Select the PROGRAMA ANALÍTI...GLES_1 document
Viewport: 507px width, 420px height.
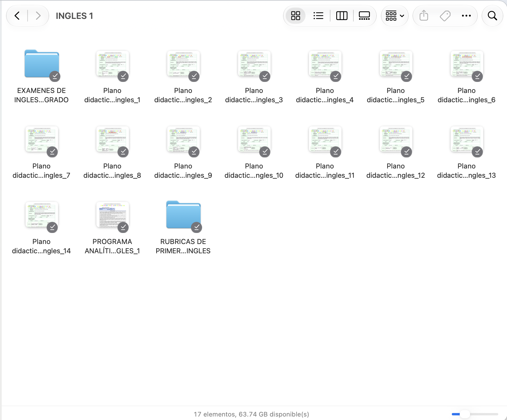pyautogui.click(x=113, y=215)
